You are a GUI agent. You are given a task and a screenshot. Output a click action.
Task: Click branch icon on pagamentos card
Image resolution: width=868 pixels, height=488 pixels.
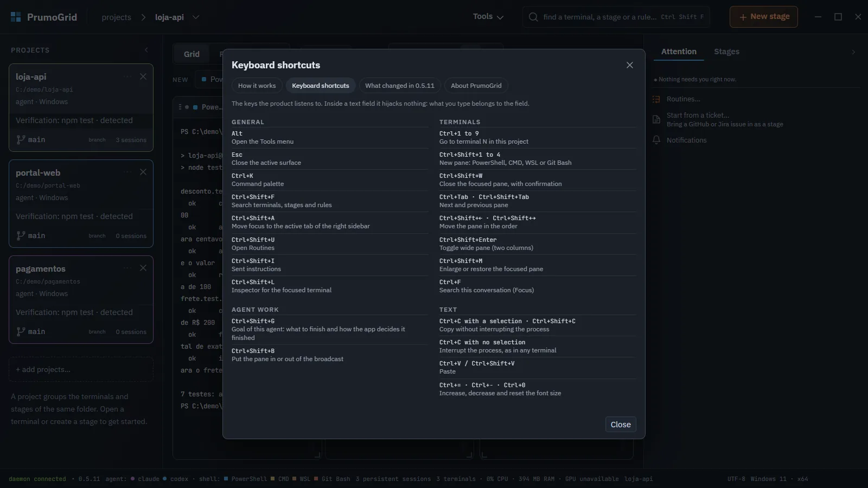coord(21,331)
